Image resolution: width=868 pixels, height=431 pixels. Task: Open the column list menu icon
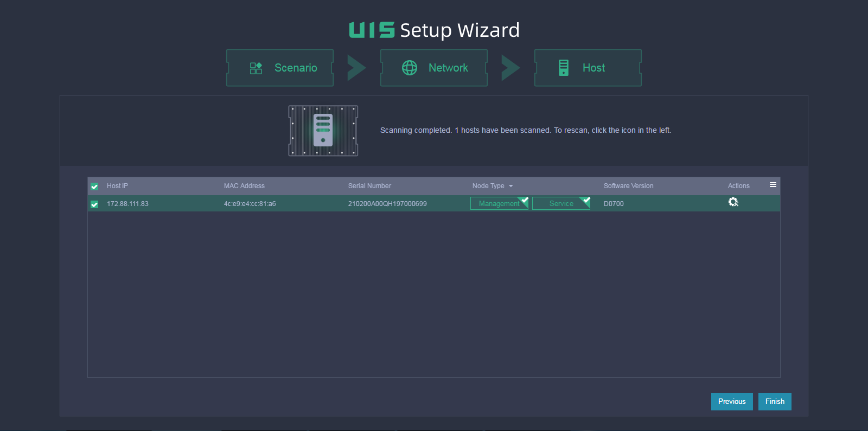pos(773,185)
